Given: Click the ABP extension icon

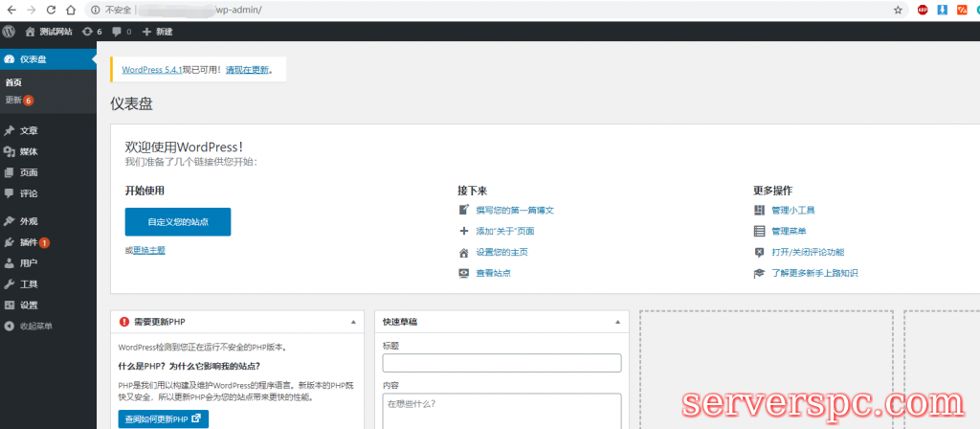Looking at the screenshot, I should pos(924,10).
